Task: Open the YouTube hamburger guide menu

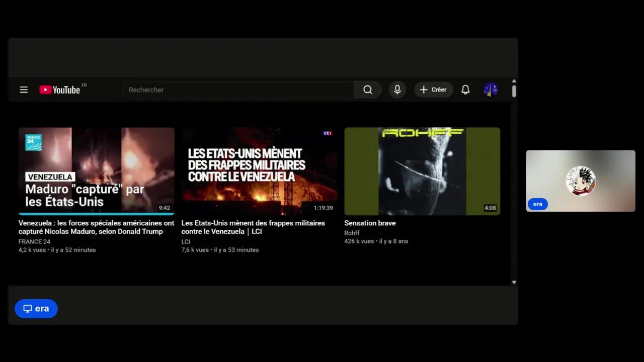Action: [24, 89]
